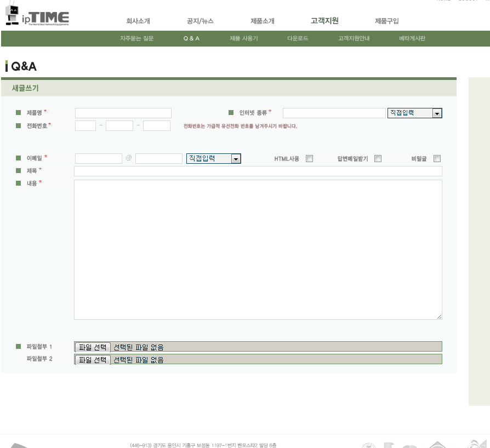
Task: Open the 자주묻는 질문 submenu
Action: point(137,38)
